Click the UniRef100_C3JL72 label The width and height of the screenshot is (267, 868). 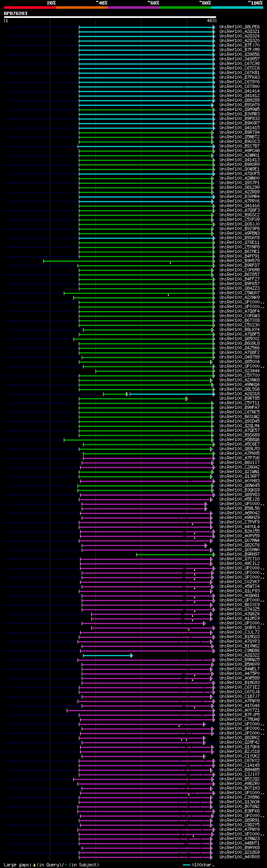point(239,632)
